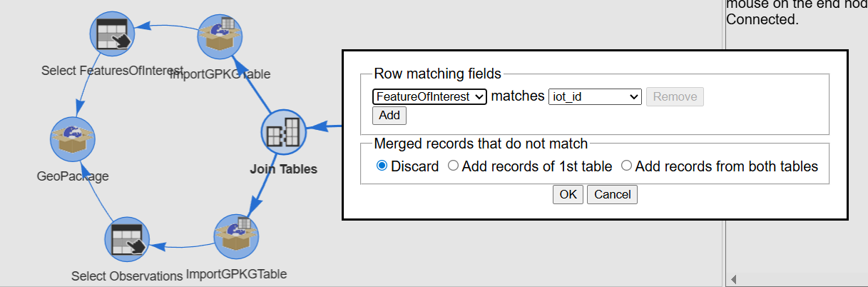The width and height of the screenshot is (868, 287).
Task: Click the Select Observations label text
Action: [x=127, y=276]
